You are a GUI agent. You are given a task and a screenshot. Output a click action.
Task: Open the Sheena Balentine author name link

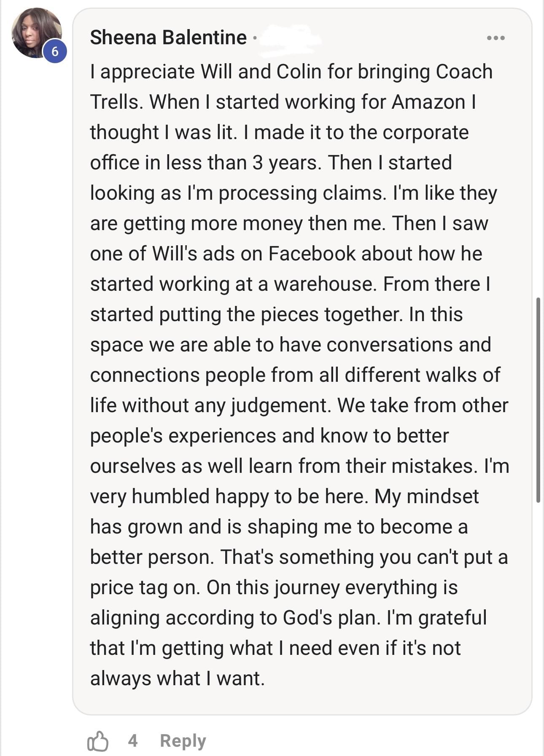click(168, 38)
